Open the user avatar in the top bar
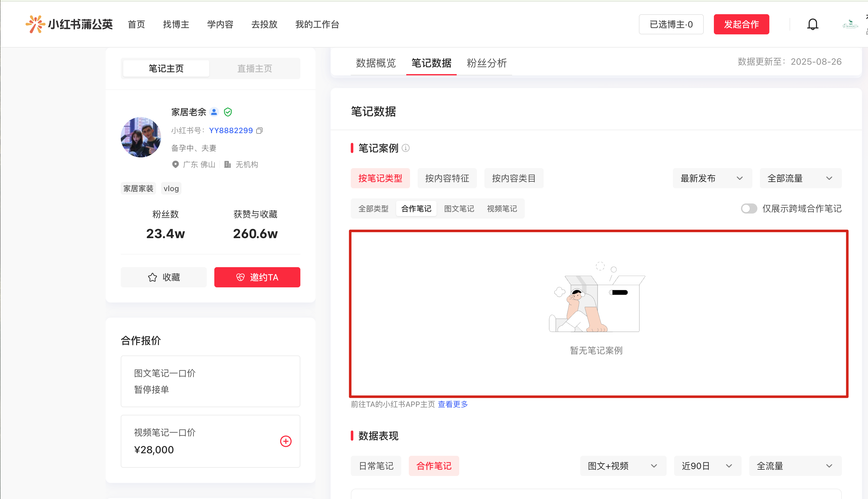Image resolution: width=868 pixels, height=499 pixels. tap(850, 24)
